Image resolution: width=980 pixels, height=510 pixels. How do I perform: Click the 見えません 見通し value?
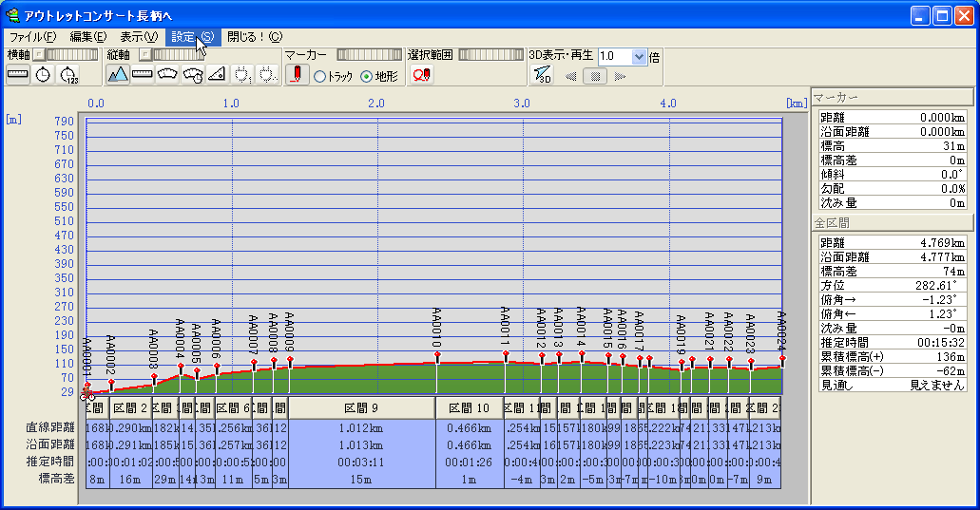[937, 386]
